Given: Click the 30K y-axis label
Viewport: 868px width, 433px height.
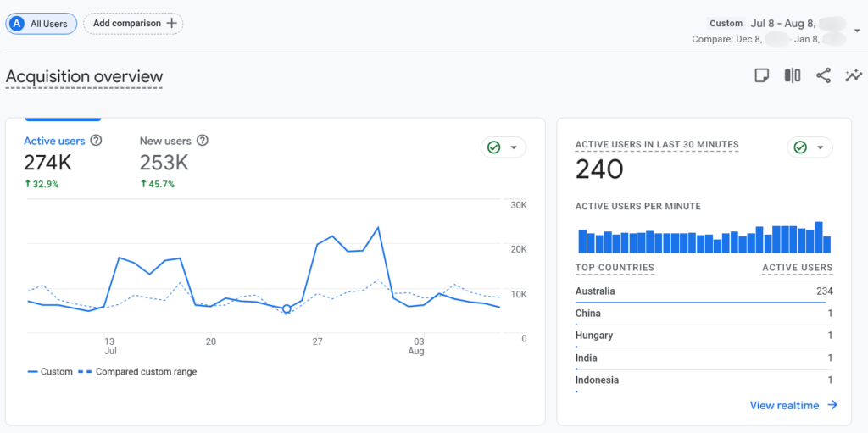Looking at the screenshot, I should coord(519,205).
